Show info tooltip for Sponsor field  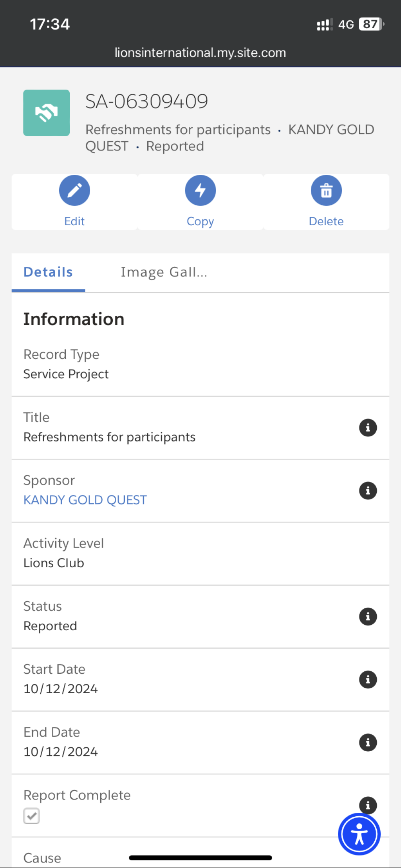[x=368, y=490]
